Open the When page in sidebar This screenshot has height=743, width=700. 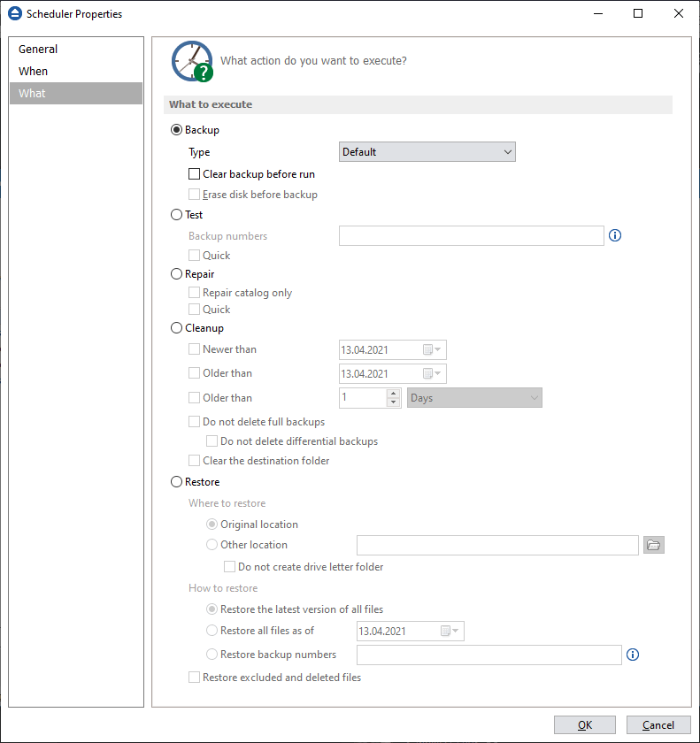coord(76,71)
